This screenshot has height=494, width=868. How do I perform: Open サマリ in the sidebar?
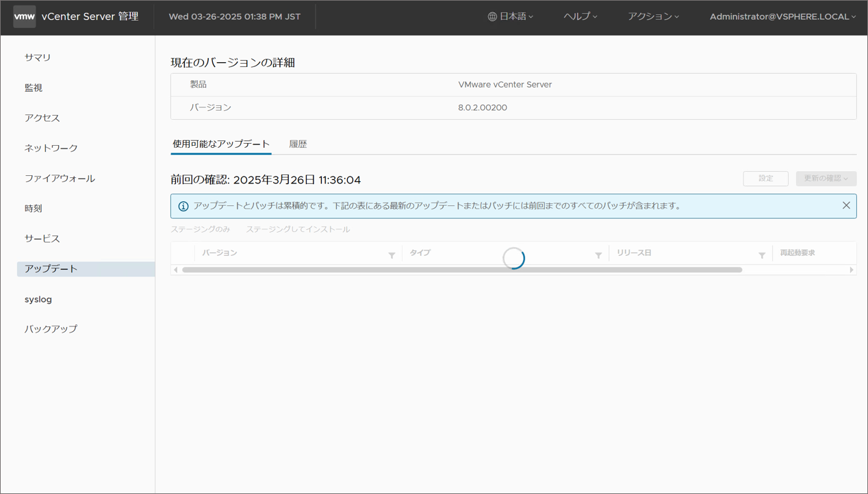pos(38,57)
